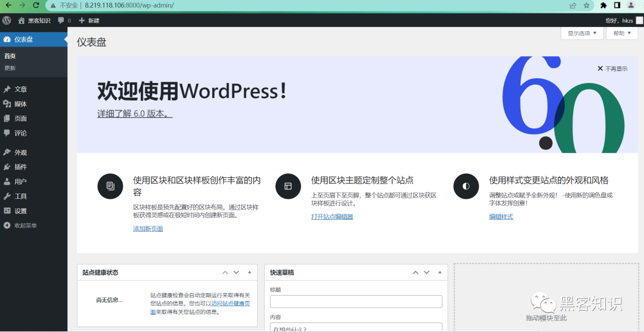The height and width of the screenshot is (332, 644).
Task: Click the styles half-circle round icon
Action: coord(466,186)
